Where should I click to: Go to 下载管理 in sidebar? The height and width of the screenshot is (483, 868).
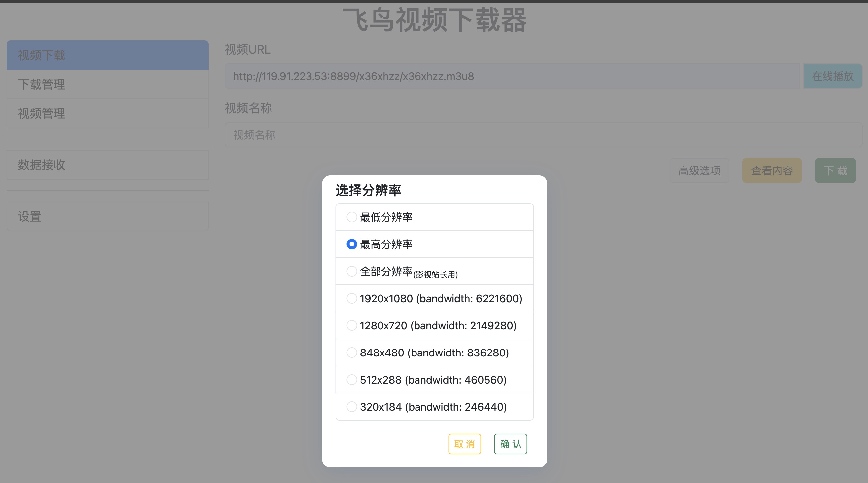(107, 84)
